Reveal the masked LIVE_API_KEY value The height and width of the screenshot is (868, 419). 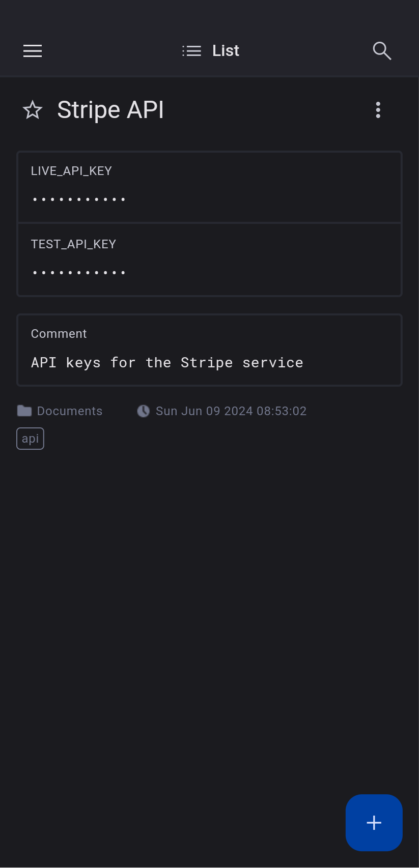(79, 199)
